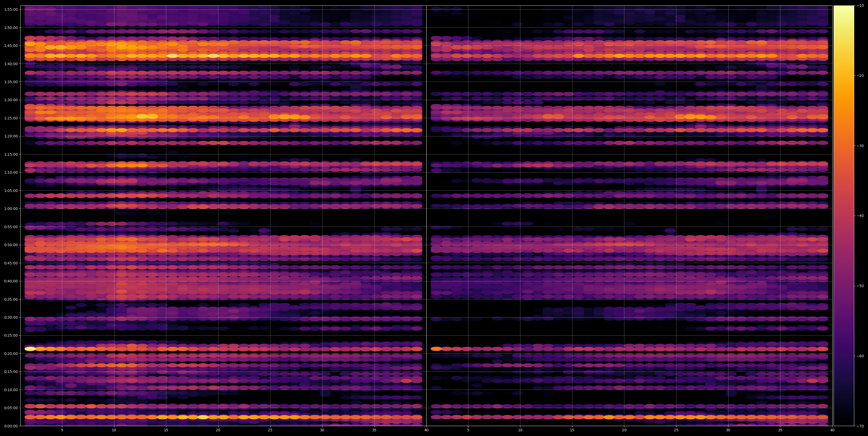
Task: Click the −50 colorbar tick label
Action: (860, 286)
